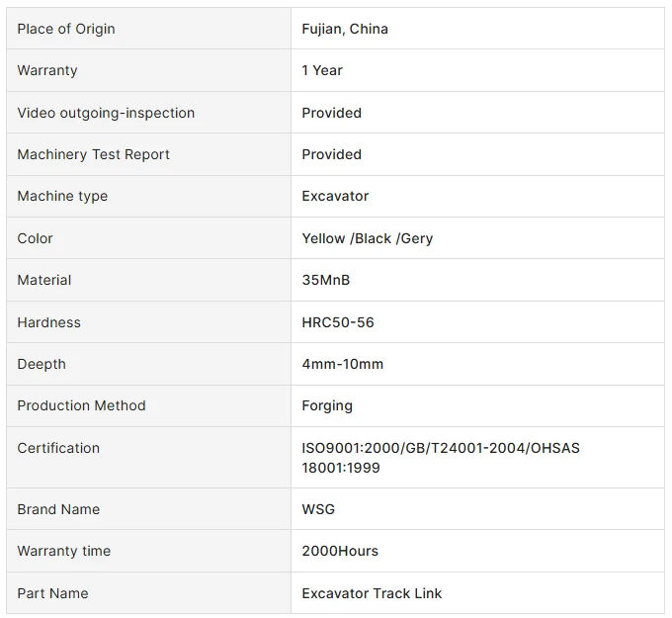The height and width of the screenshot is (618, 672).
Task: Click the 4mm-10mm depth value
Action: (343, 364)
